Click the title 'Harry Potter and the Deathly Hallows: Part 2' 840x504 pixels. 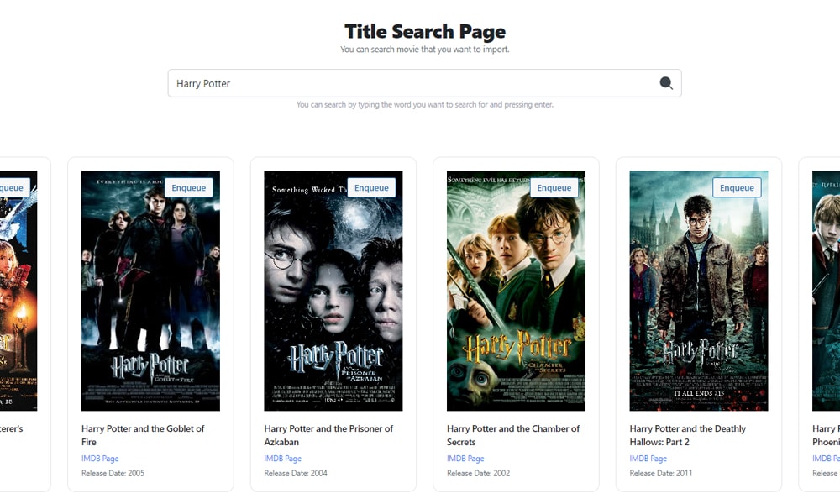[x=688, y=435]
